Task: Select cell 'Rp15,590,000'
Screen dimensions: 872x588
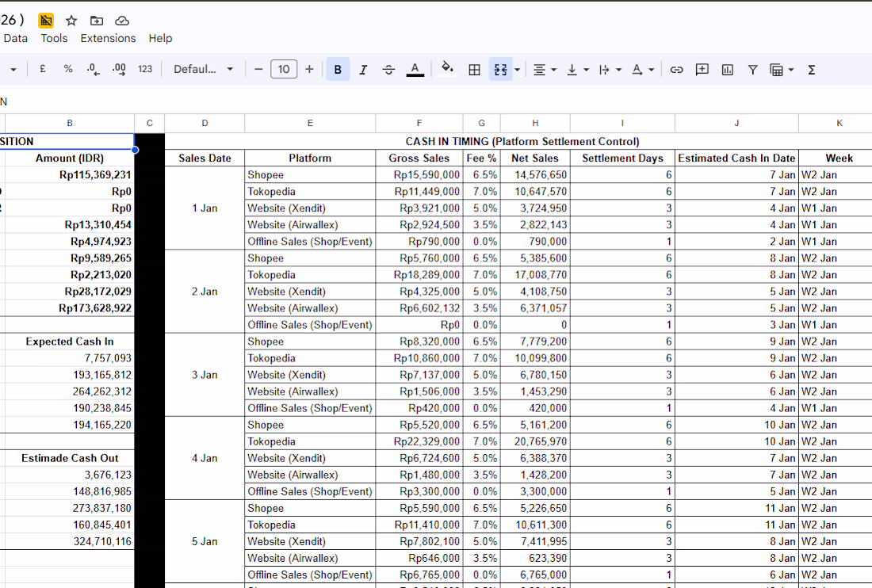Action: pyautogui.click(x=419, y=174)
